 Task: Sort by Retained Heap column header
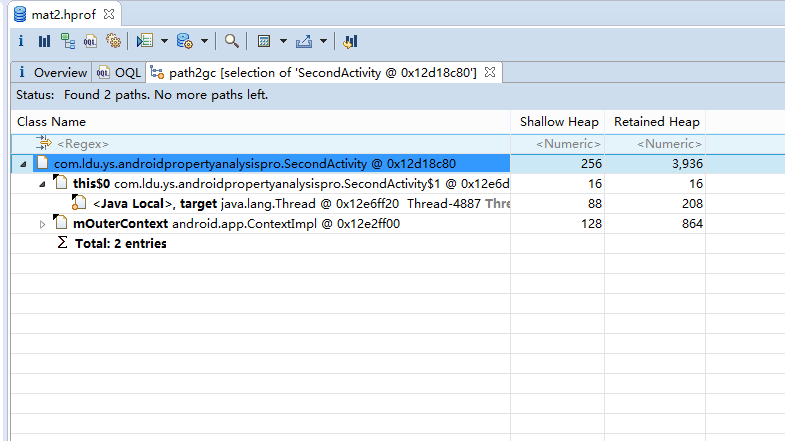656,122
